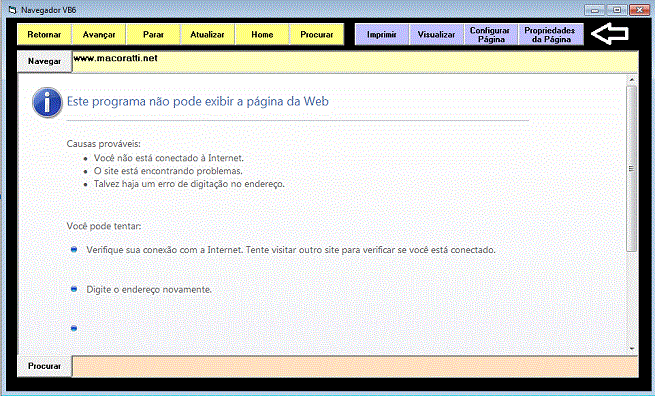Click the vertical scrollbar thumb
The width and height of the screenshot is (655, 396).
coord(632,168)
